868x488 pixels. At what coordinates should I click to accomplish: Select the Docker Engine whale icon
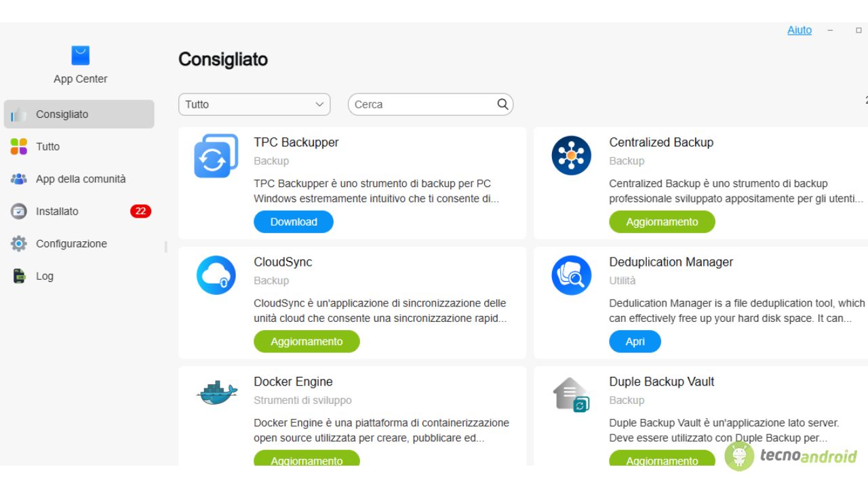(x=216, y=392)
